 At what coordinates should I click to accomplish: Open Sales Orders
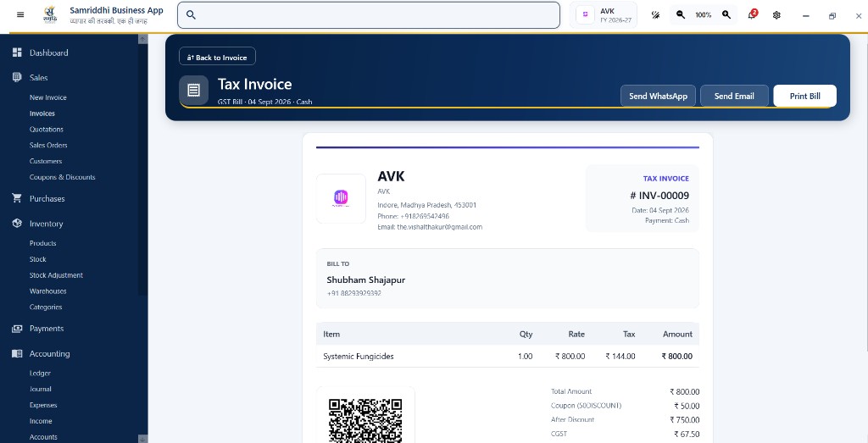(48, 145)
